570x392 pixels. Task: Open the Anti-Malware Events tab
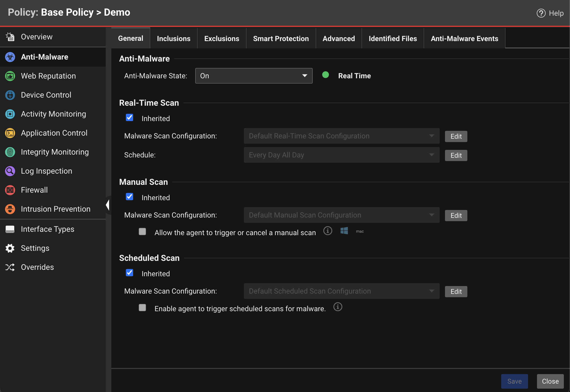pyautogui.click(x=465, y=38)
